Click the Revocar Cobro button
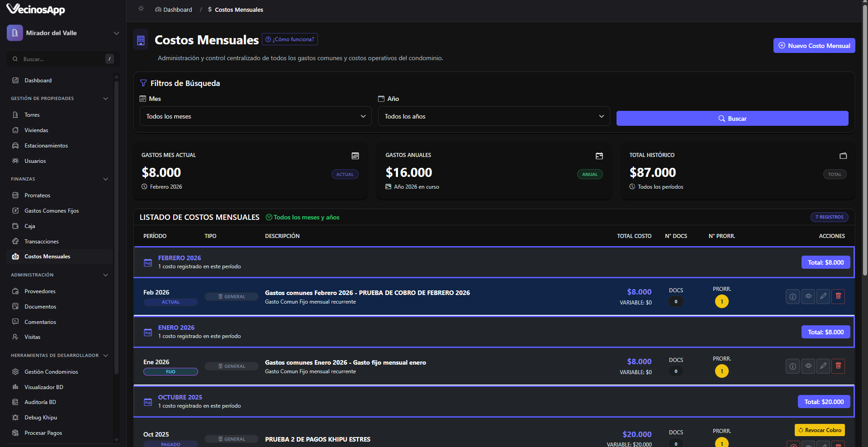This screenshot has width=868, height=447. click(x=820, y=430)
